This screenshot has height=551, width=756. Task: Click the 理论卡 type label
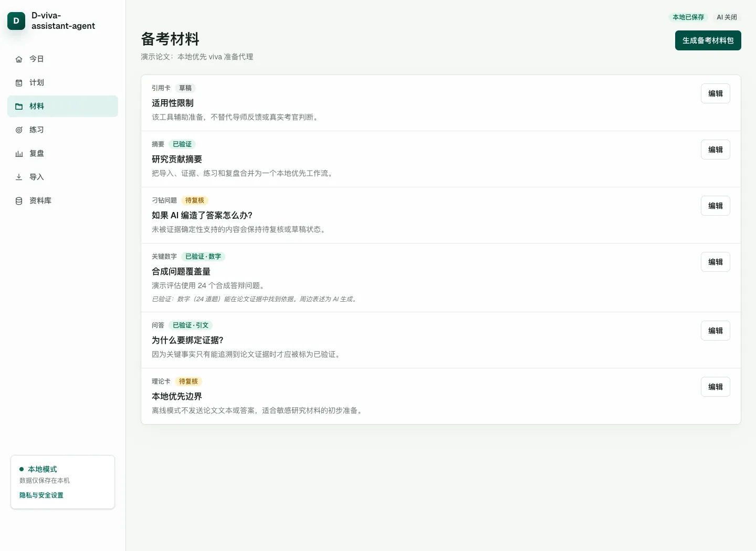click(x=161, y=382)
